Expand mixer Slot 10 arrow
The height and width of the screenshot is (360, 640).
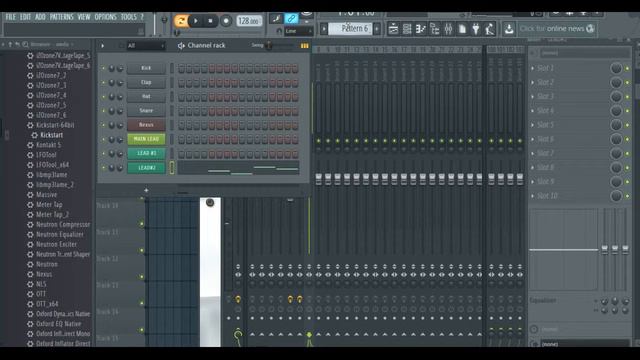[533, 196]
